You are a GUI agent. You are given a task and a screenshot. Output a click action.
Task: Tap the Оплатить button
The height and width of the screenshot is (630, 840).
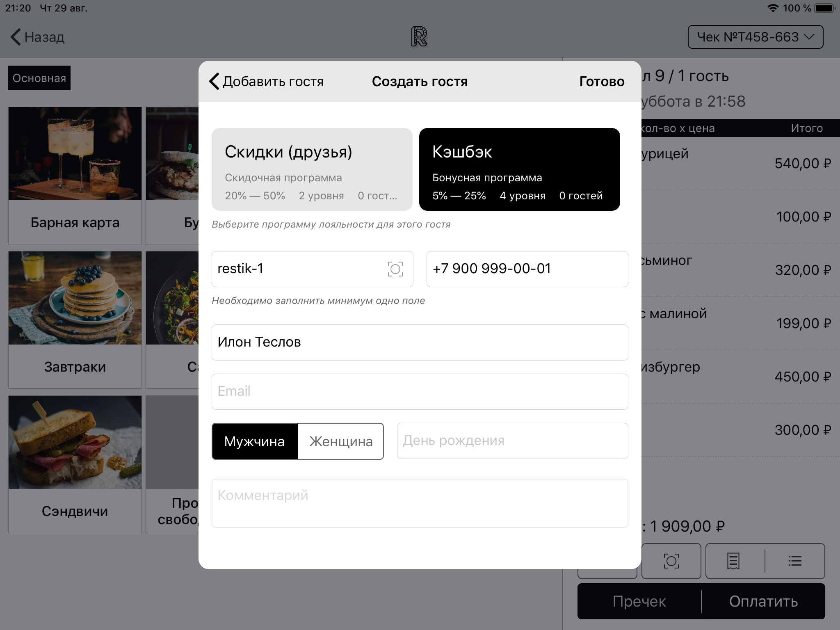pyautogui.click(x=763, y=601)
